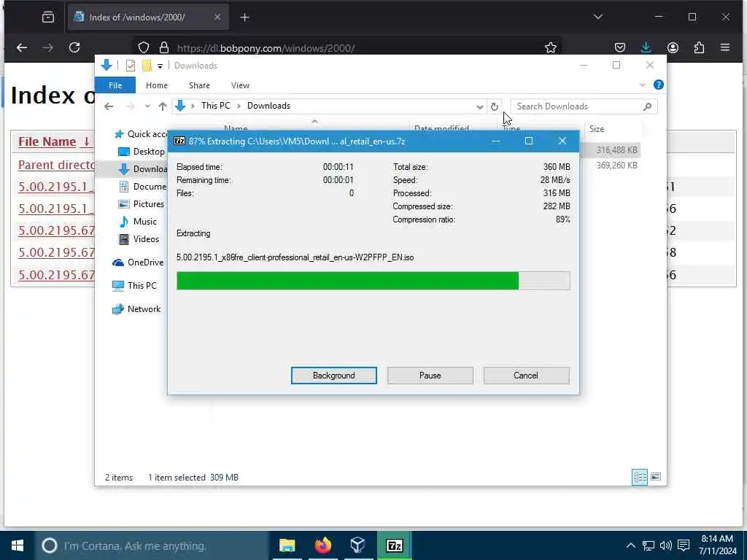Open the File tab in Explorer

pos(115,85)
